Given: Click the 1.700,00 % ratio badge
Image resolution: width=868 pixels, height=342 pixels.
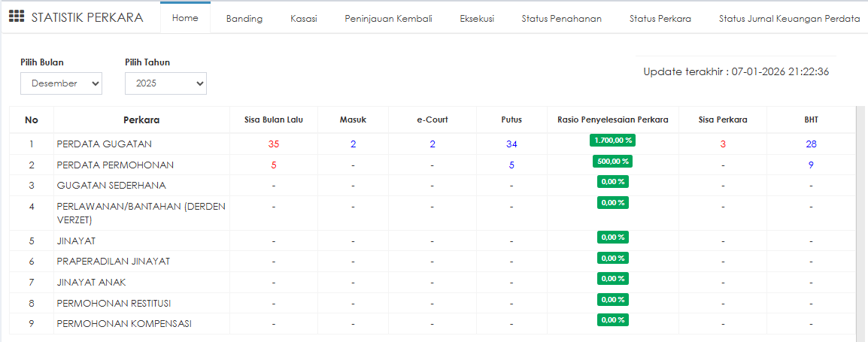Looking at the screenshot, I should pyautogui.click(x=612, y=140).
